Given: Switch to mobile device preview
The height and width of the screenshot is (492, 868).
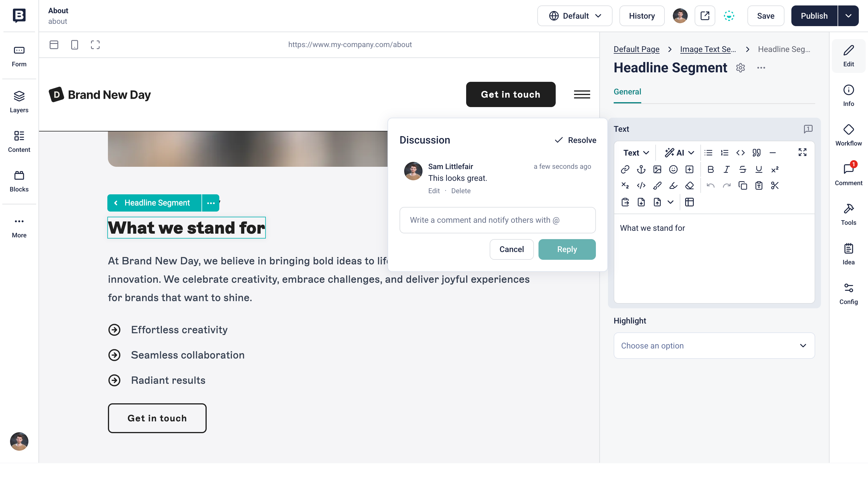Looking at the screenshot, I should (x=75, y=44).
